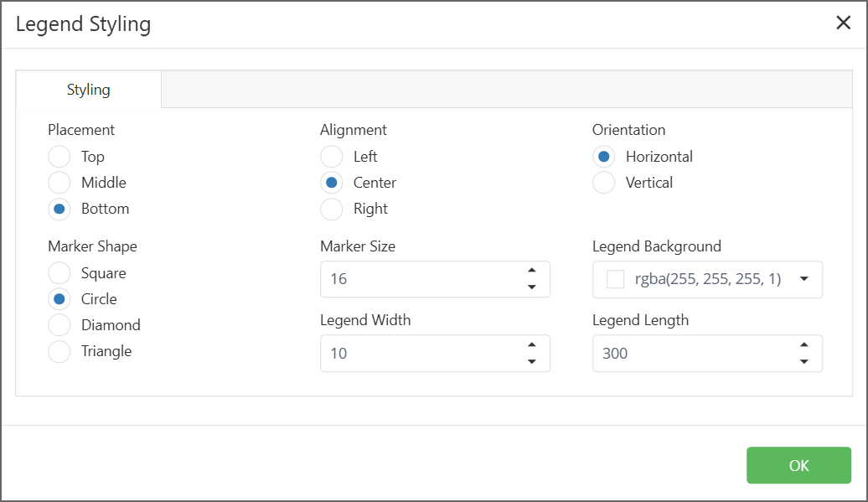Set alignment to Right
The height and width of the screenshot is (502, 868).
332,209
